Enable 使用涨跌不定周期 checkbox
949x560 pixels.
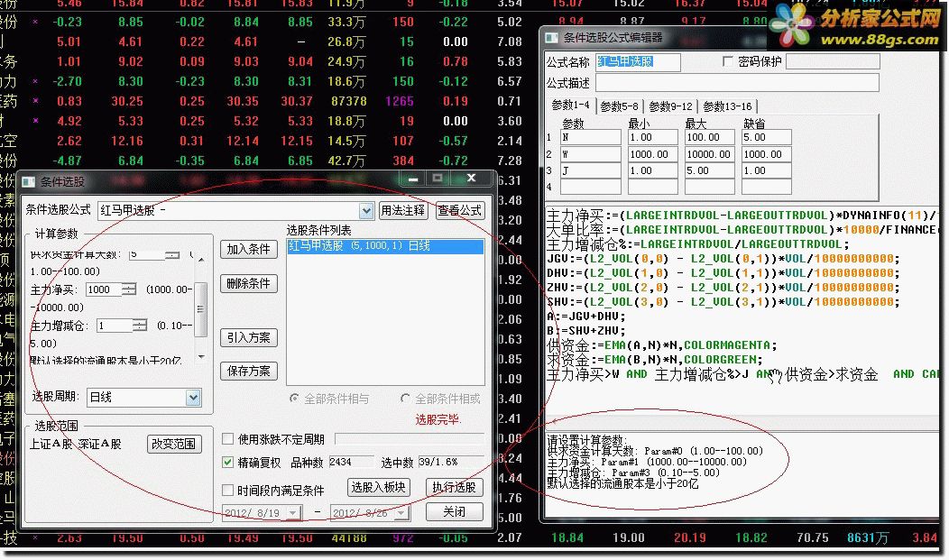[x=228, y=438]
